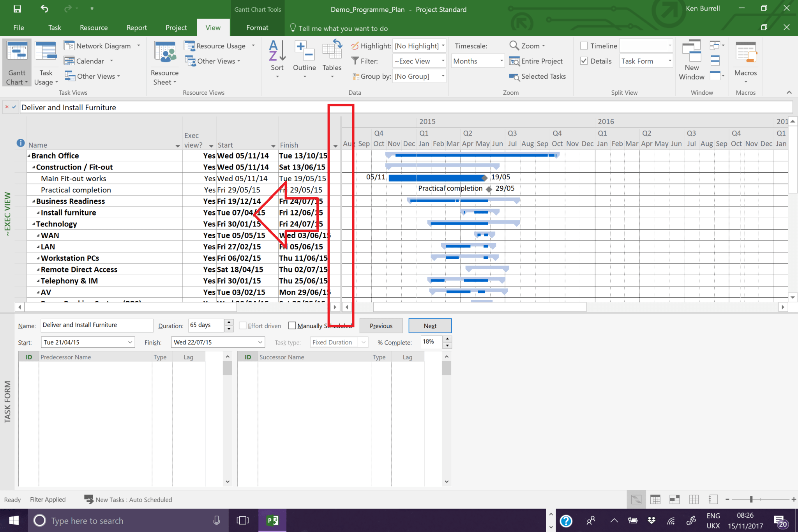Click the Type here to search box

pyautogui.click(x=117, y=520)
